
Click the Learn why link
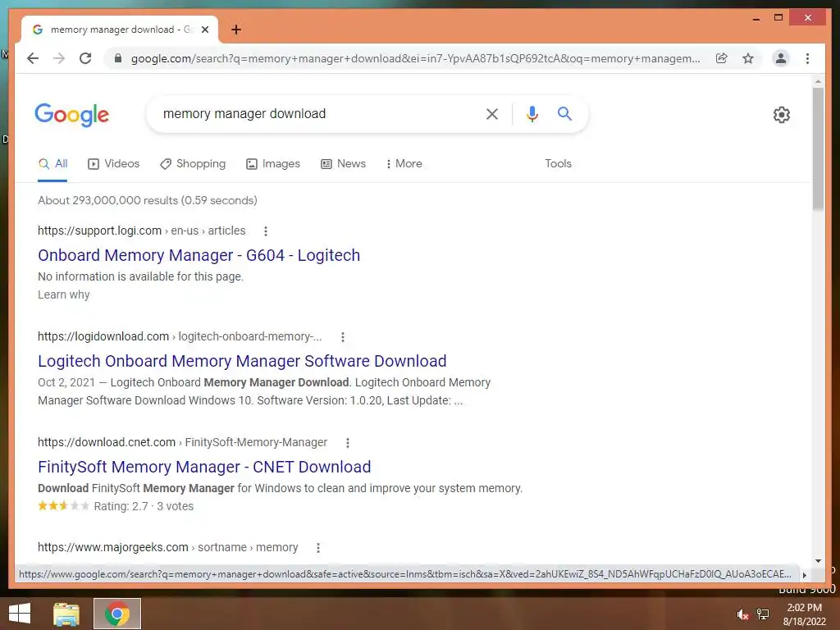click(64, 294)
